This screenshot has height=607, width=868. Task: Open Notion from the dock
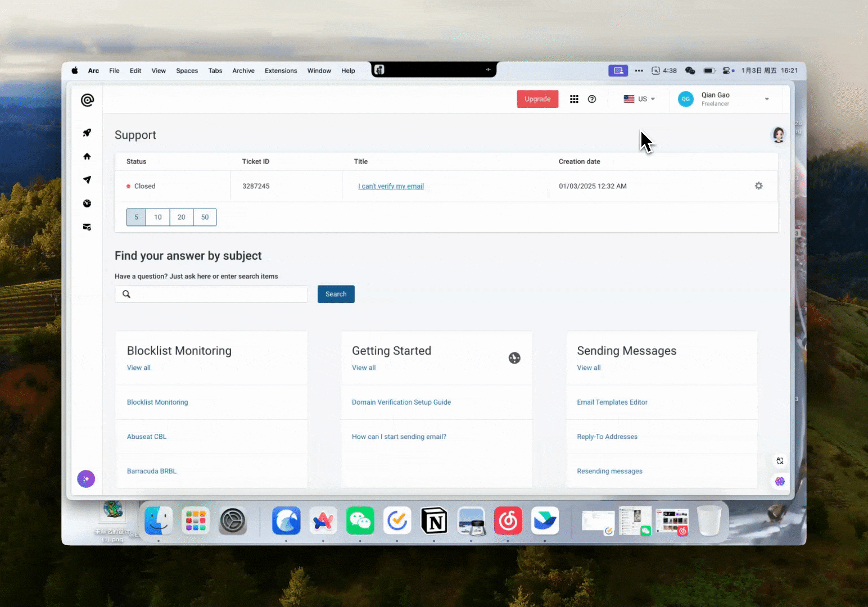point(435,521)
